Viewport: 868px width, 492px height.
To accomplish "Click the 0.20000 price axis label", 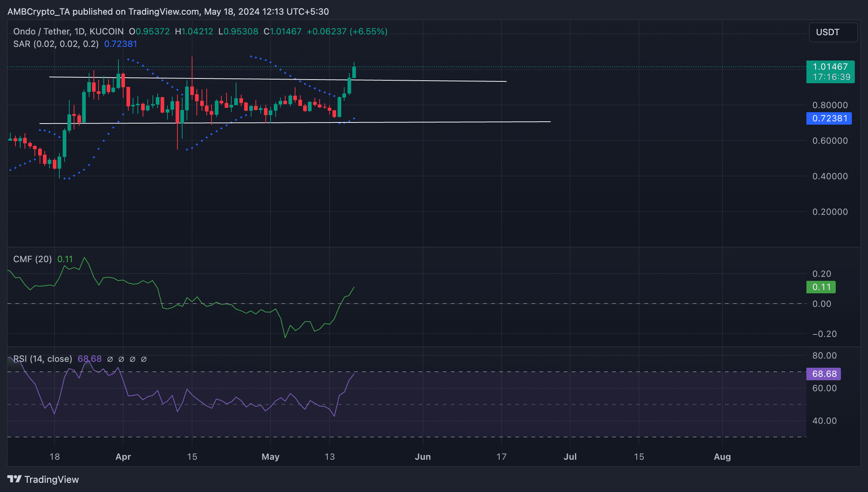I will (830, 212).
